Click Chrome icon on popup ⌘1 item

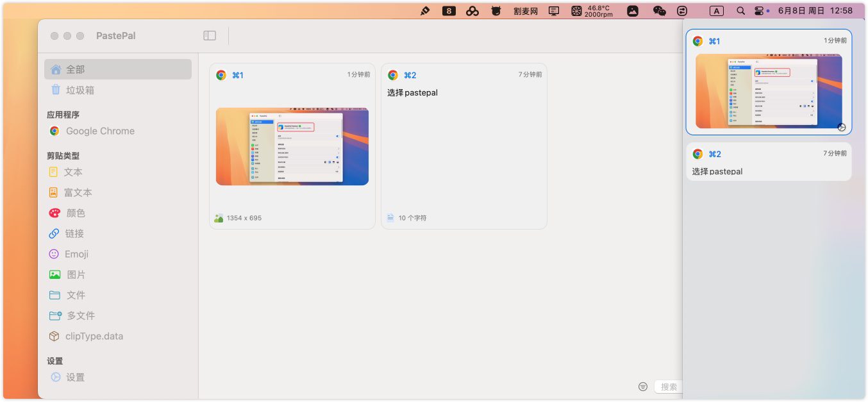tap(698, 41)
